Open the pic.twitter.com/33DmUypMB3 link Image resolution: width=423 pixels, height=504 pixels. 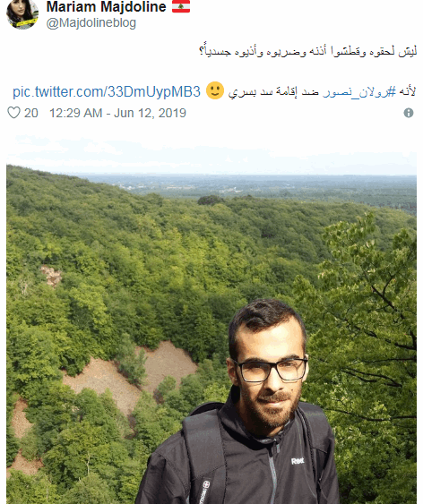[x=107, y=92]
